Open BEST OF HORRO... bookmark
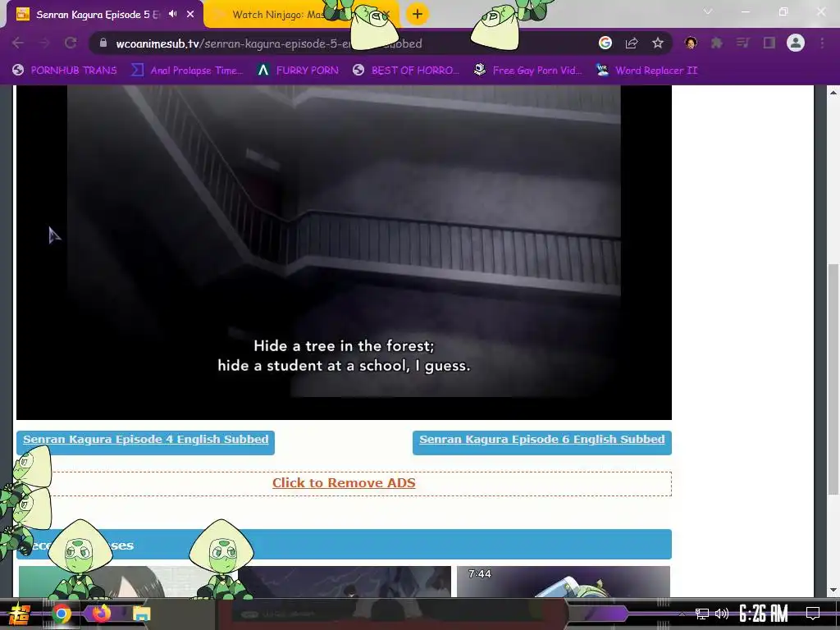This screenshot has height=630, width=840. point(406,71)
